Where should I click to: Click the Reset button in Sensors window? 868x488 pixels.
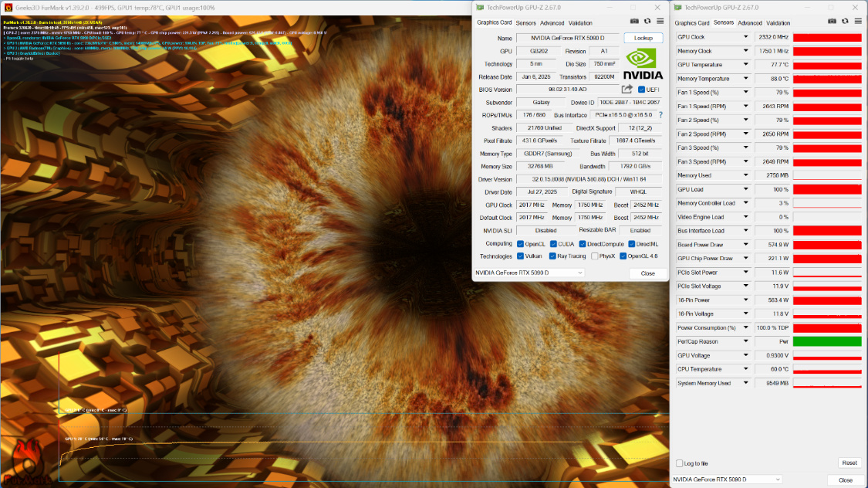(849, 463)
